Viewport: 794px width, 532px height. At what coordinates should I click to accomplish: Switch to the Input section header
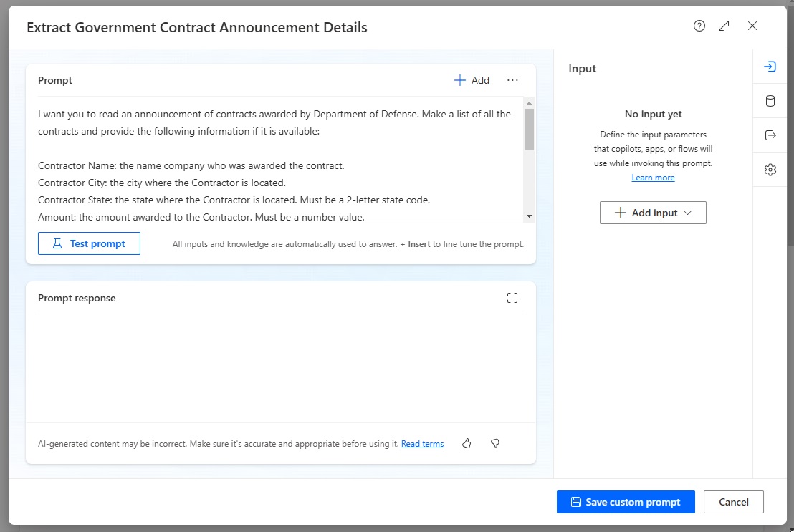pyautogui.click(x=582, y=68)
